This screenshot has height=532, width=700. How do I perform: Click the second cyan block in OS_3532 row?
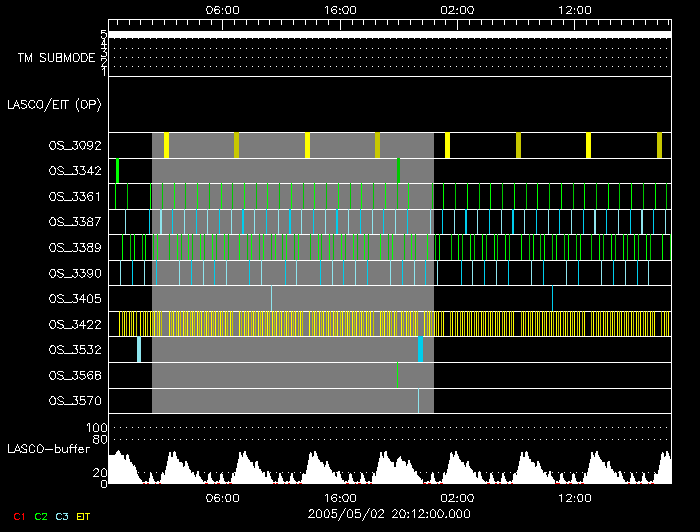[421, 349]
